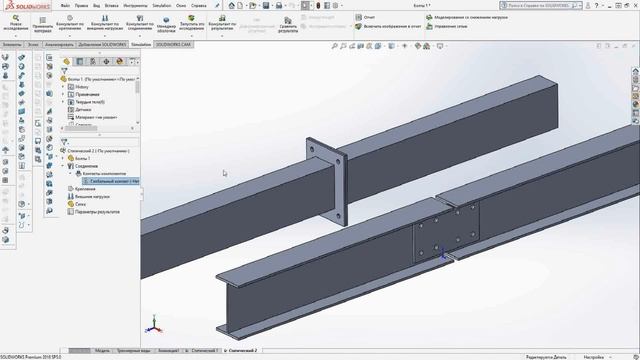Switch to the PropertyManager tab icon

(x=80, y=61)
